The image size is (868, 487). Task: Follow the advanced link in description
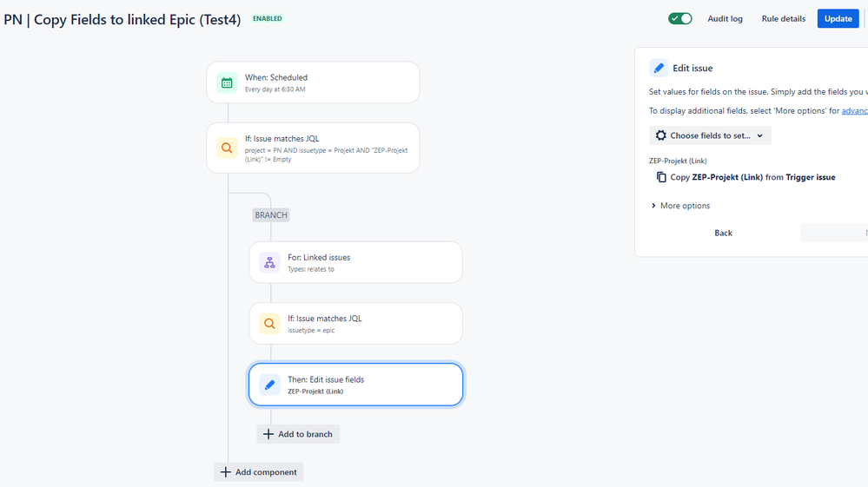(x=855, y=110)
